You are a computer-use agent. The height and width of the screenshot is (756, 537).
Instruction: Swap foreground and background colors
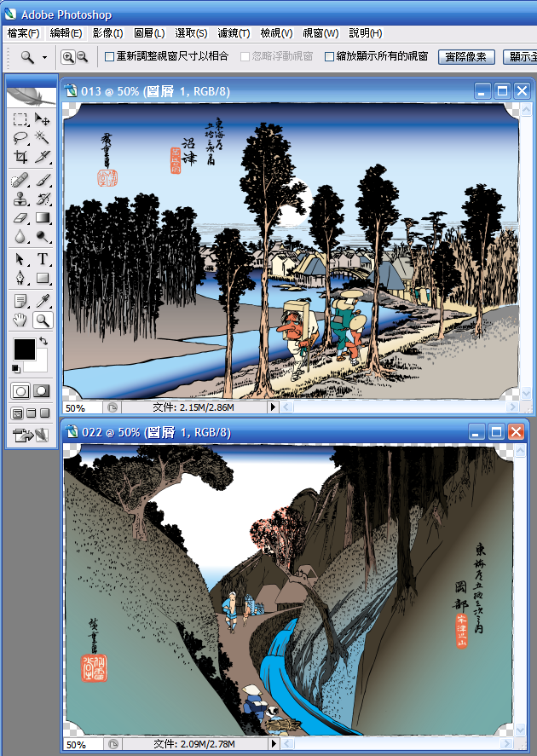(x=43, y=341)
